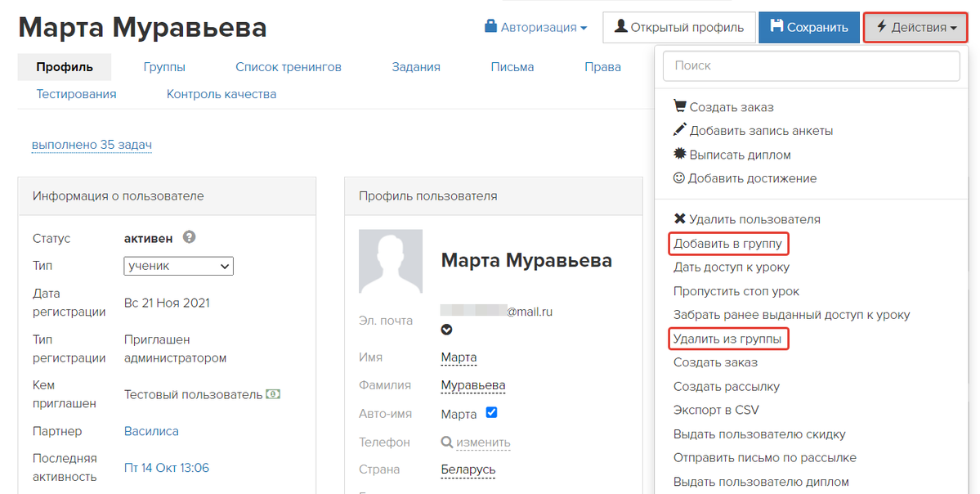Select Удалить из группы menu item
This screenshot has width=980, height=494.
727,339
